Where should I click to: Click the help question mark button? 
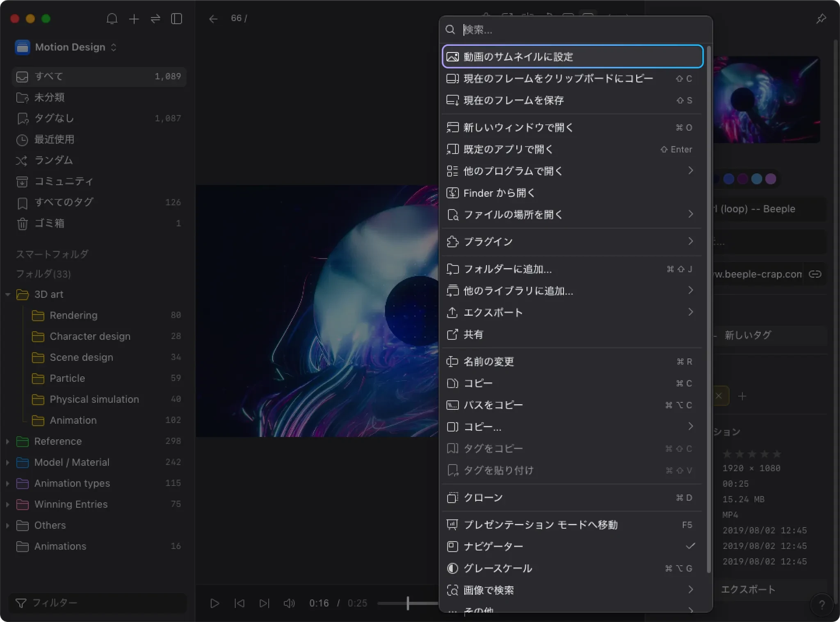[822, 604]
